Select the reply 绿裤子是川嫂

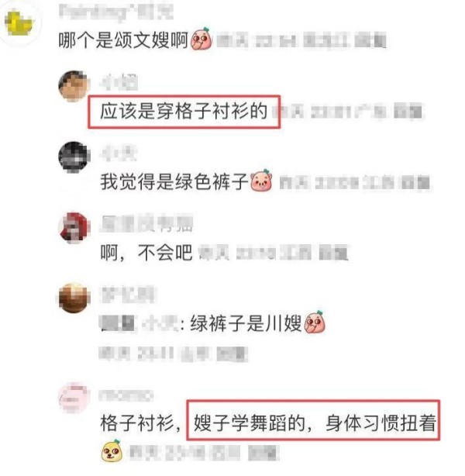point(246,323)
